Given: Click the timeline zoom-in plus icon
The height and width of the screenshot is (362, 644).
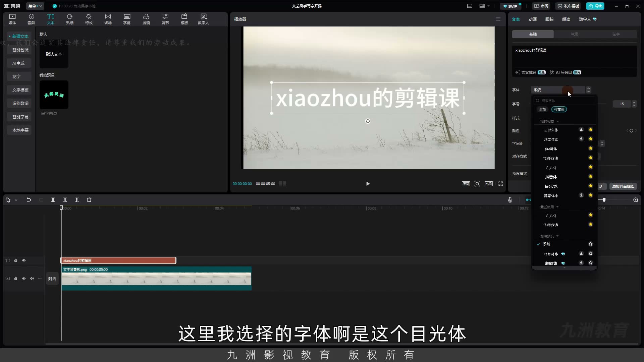Looking at the screenshot, I should (636, 200).
